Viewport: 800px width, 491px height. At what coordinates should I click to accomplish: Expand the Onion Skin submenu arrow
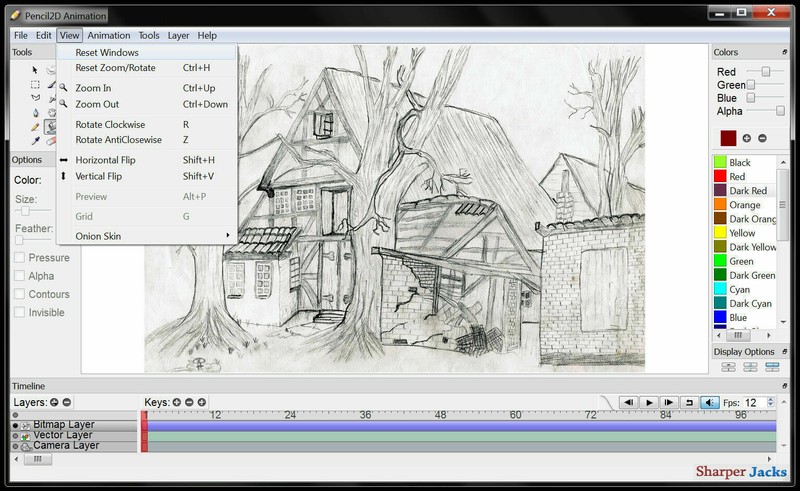pyautogui.click(x=228, y=235)
